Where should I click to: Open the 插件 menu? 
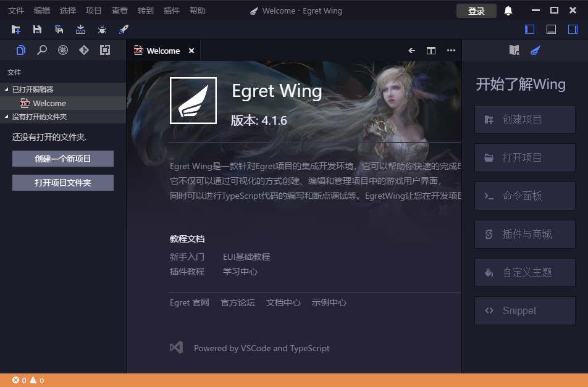coord(171,10)
